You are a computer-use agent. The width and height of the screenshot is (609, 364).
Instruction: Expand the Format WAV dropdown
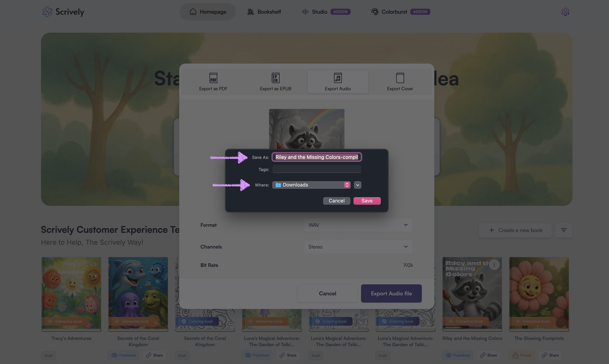click(358, 225)
